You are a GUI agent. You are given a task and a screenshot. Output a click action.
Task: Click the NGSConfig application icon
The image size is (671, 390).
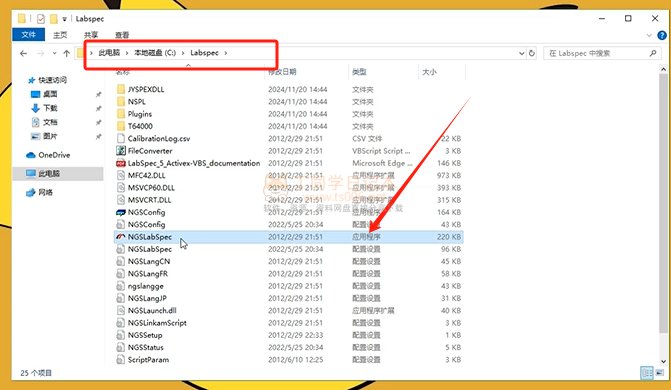tap(121, 212)
